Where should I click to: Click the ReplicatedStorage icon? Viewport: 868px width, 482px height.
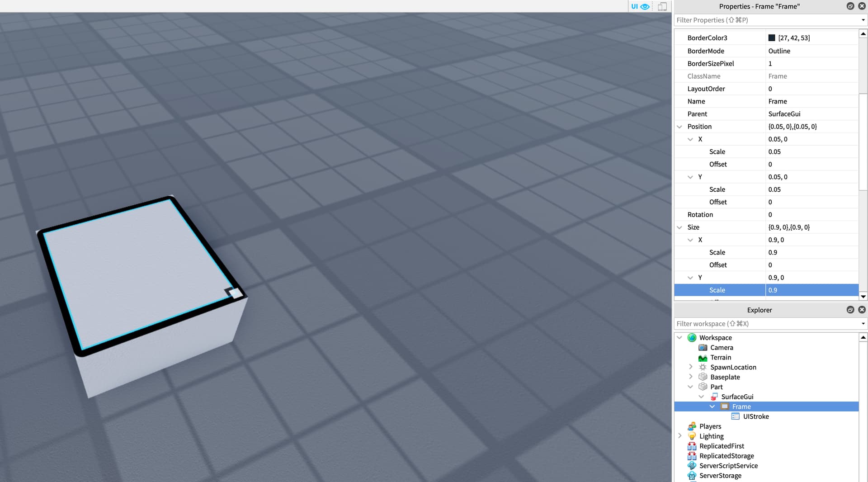[x=692, y=456]
